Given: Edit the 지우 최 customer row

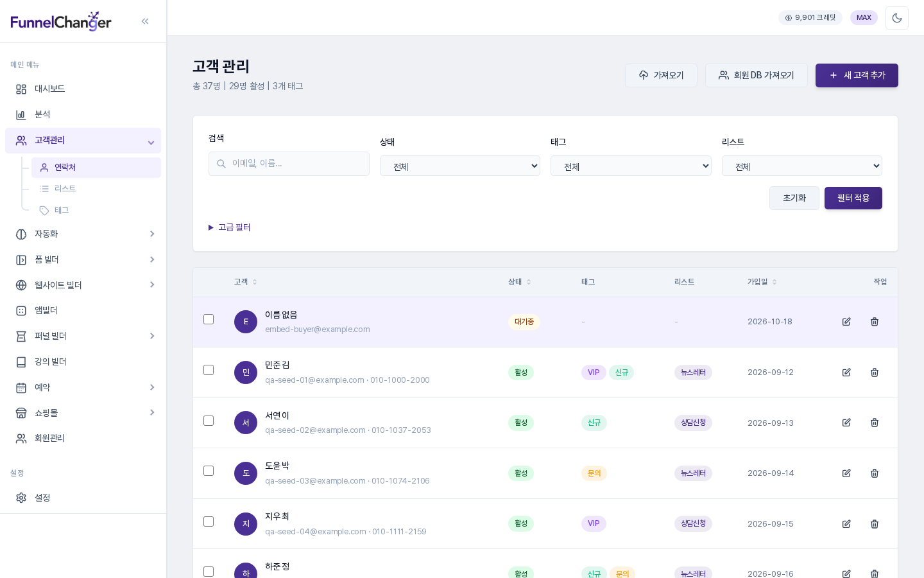Looking at the screenshot, I should [x=846, y=524].
